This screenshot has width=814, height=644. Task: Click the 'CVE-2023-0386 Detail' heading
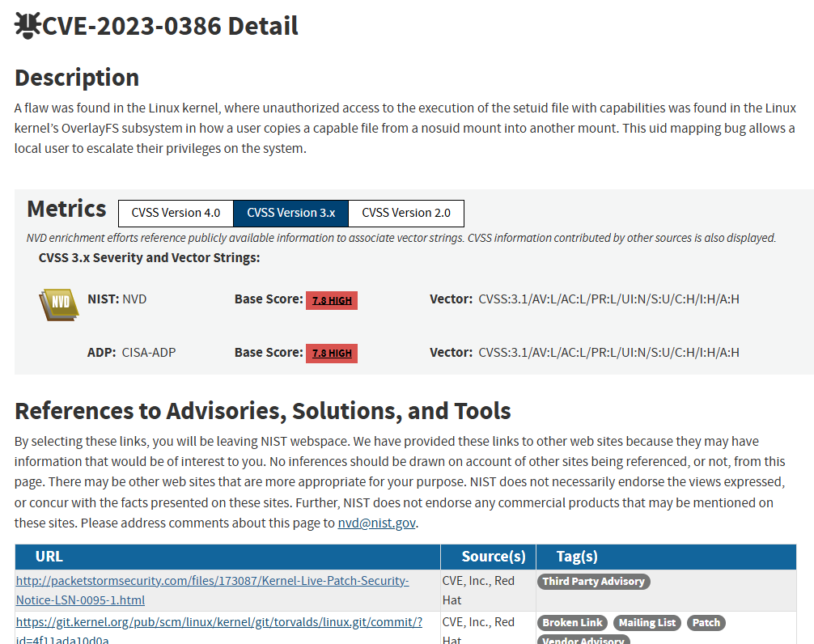click(170, 26)
